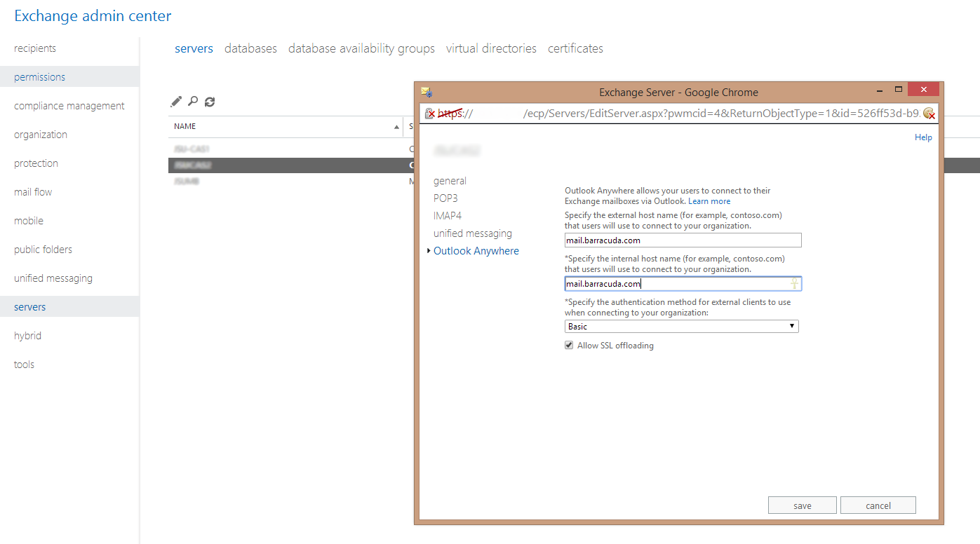Image resolution: width=980 pixels, height=544 pixels.
Task: Open the Help link in dialog
Action: (x=923, y=137)
